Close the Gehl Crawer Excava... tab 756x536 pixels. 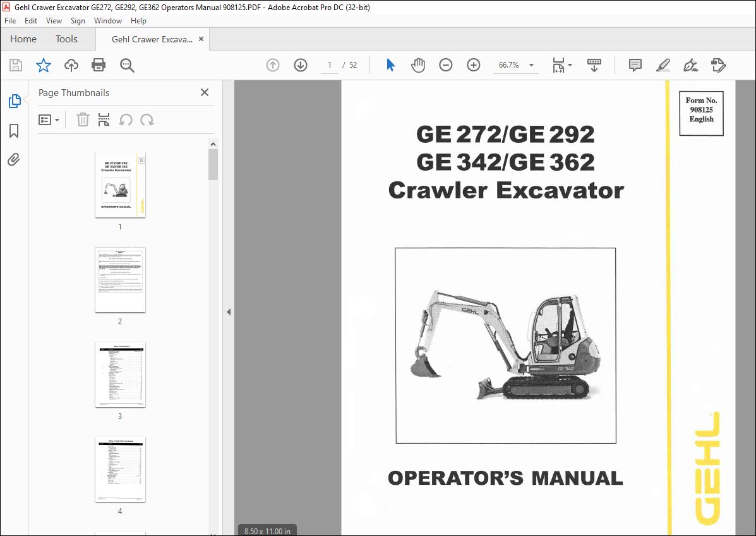201,39
